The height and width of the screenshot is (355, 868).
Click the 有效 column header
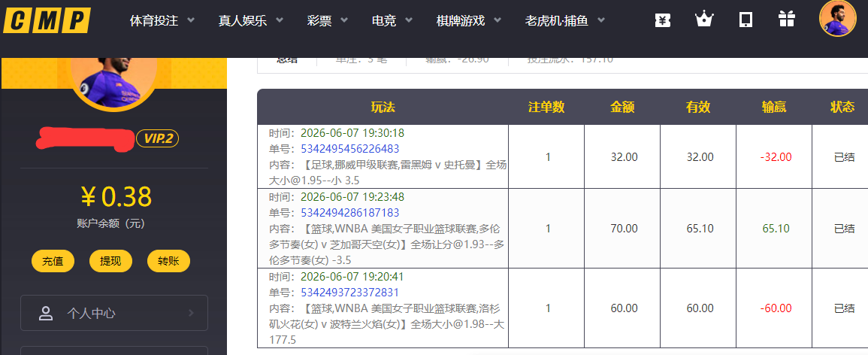(x=698, y=108)
